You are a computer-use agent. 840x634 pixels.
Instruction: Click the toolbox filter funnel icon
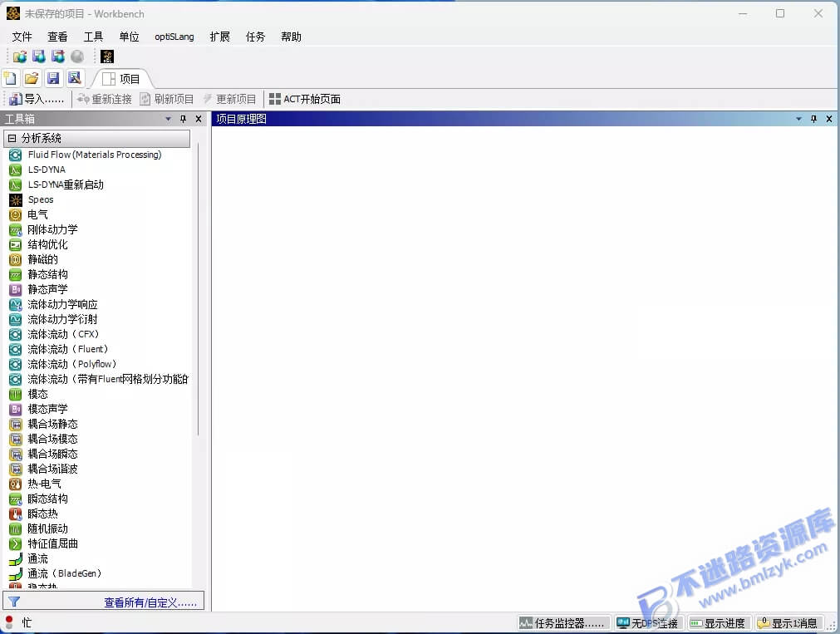click(14, 602)
